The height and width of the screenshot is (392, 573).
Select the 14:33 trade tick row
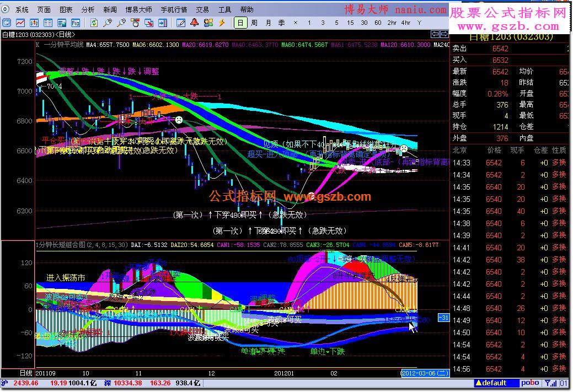[510, 163]
